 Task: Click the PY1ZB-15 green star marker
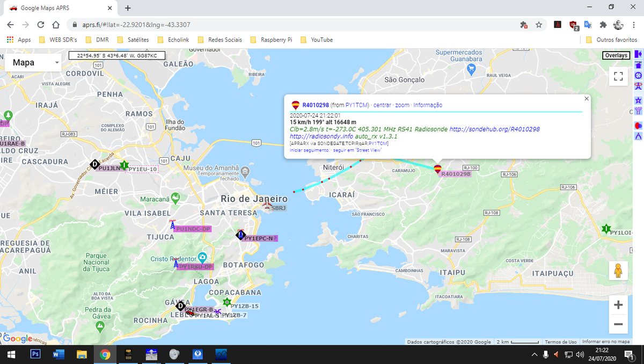(x=226, y=303)
